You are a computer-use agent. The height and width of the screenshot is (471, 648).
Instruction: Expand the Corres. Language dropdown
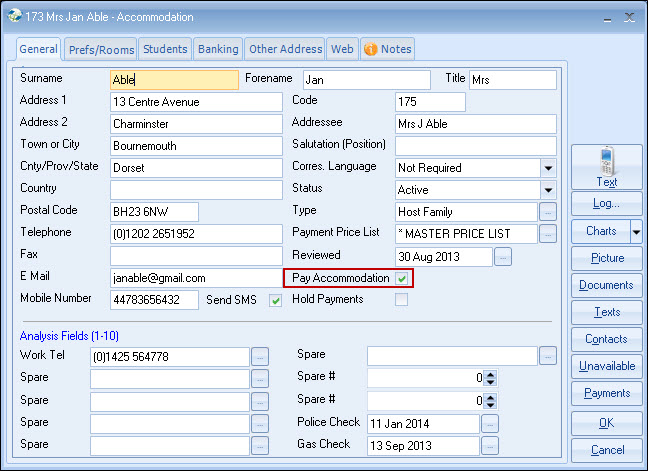548,168
